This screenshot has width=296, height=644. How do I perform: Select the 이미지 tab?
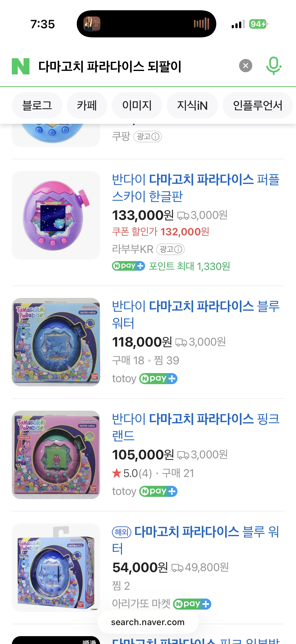point(137,105)
